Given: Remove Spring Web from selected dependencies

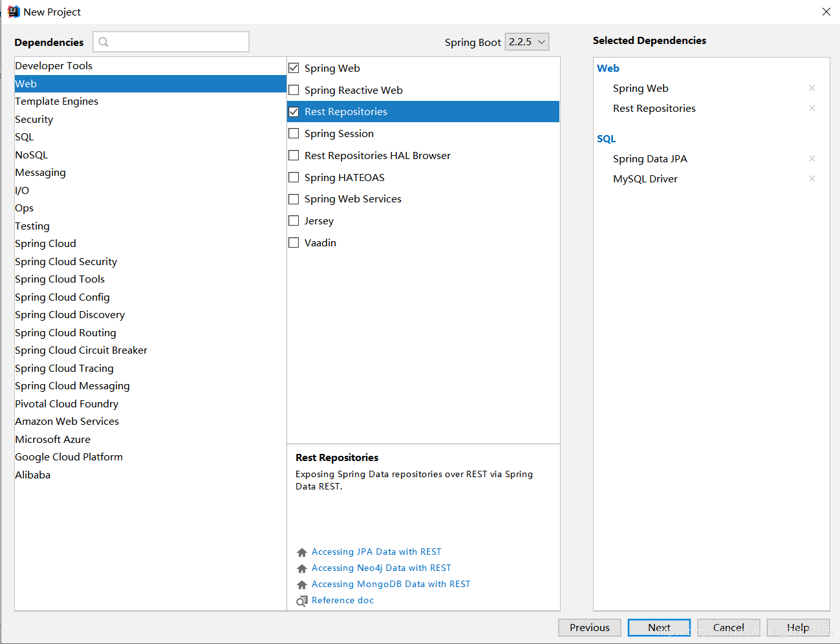Looking at the screenshot, I should tap(812, 88).
